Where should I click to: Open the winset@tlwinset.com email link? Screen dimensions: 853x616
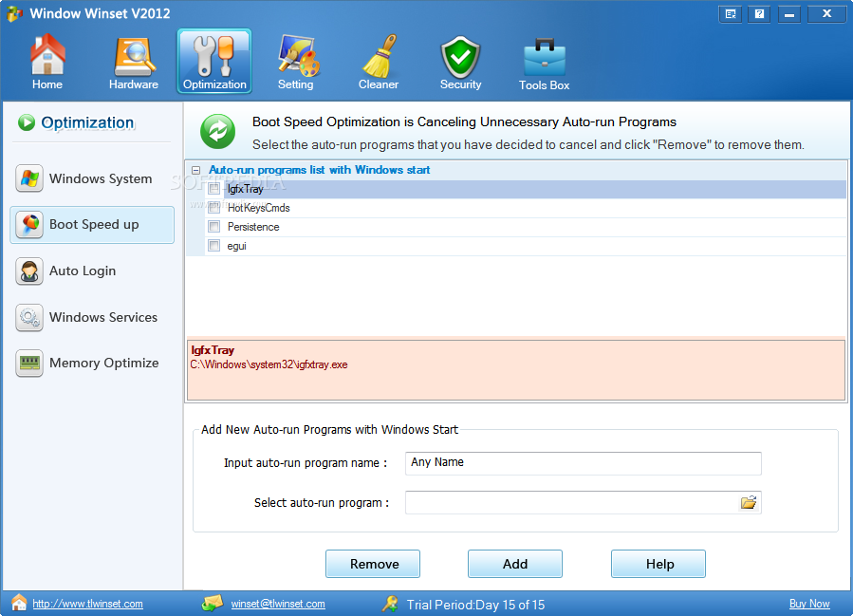click(278, 604)
